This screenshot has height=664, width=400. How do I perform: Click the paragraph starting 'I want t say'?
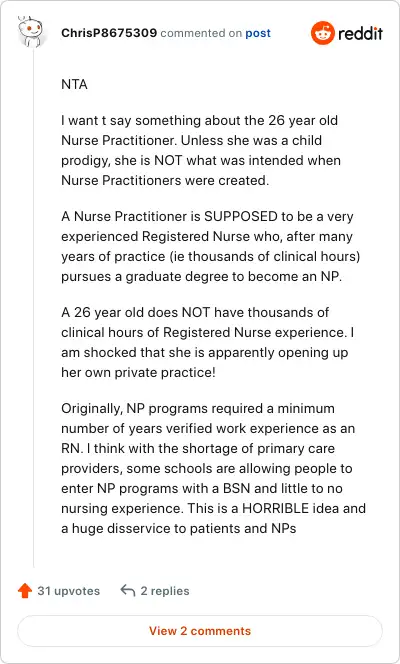(201, 150)
